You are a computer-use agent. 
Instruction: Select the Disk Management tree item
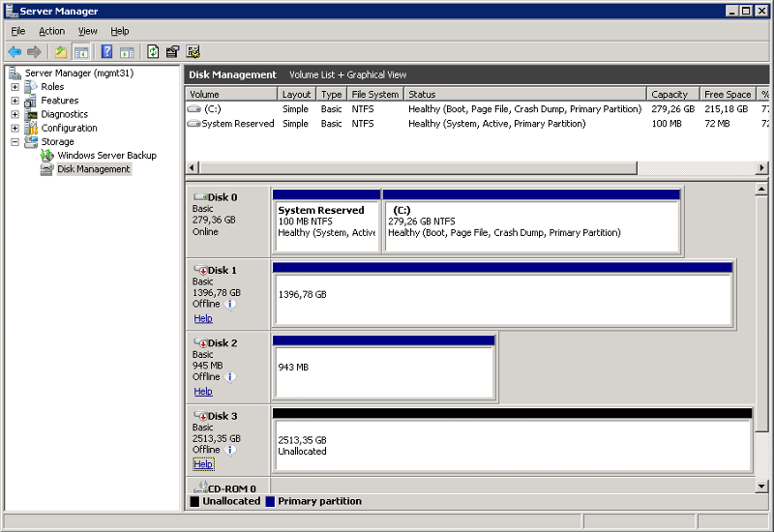click(x=93, y=169)
